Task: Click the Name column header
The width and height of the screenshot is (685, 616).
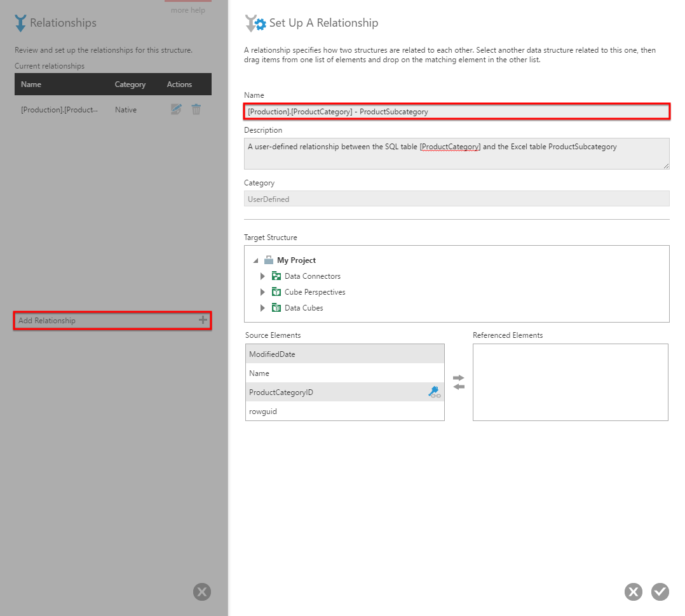Action: [31, 84]
